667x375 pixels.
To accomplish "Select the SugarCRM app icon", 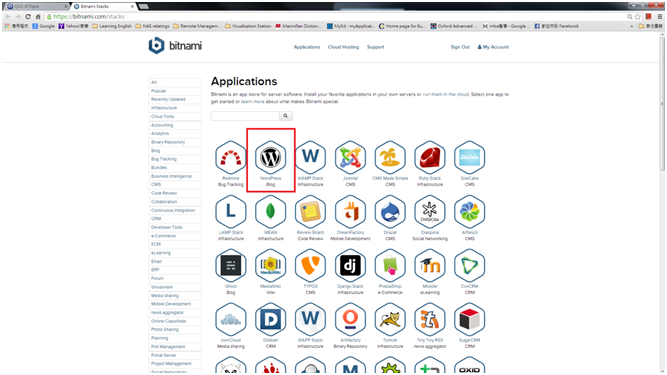I will tap(470, 320).
